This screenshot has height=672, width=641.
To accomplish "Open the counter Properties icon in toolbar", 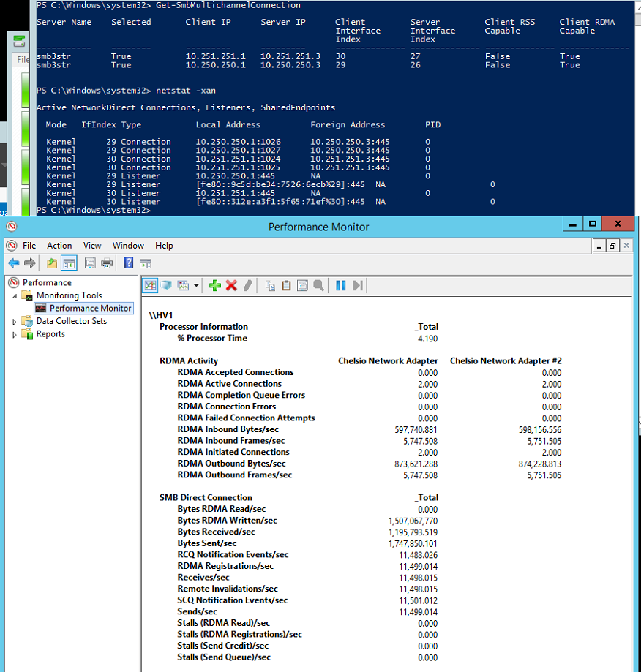I will click(x=302, y=285).
